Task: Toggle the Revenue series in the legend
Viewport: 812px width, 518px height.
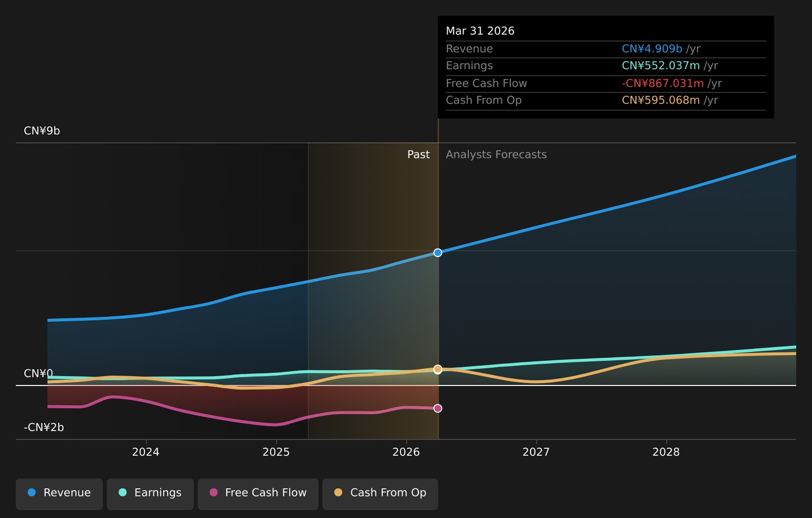Action: pyautogui.click(x=59, y=494)
